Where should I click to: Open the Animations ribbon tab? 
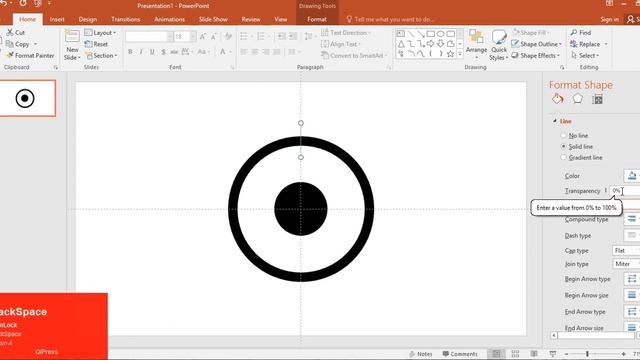point(169,19)
